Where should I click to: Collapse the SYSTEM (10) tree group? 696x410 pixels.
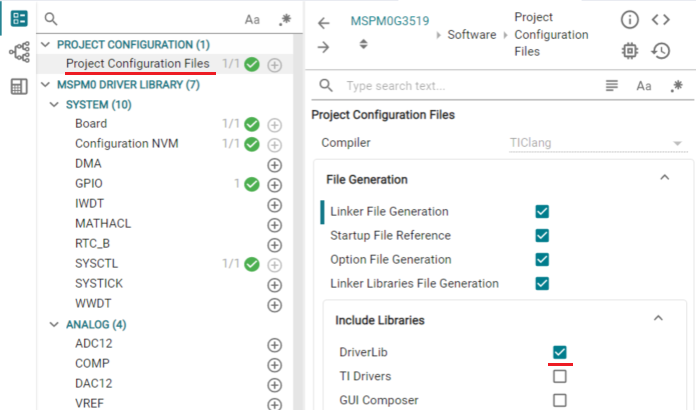tap(53, 105)
